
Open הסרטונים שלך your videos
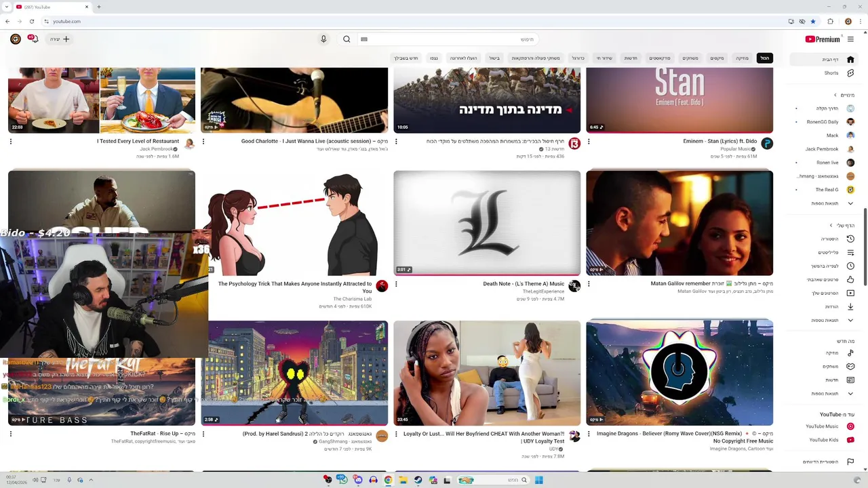point(824,293)
